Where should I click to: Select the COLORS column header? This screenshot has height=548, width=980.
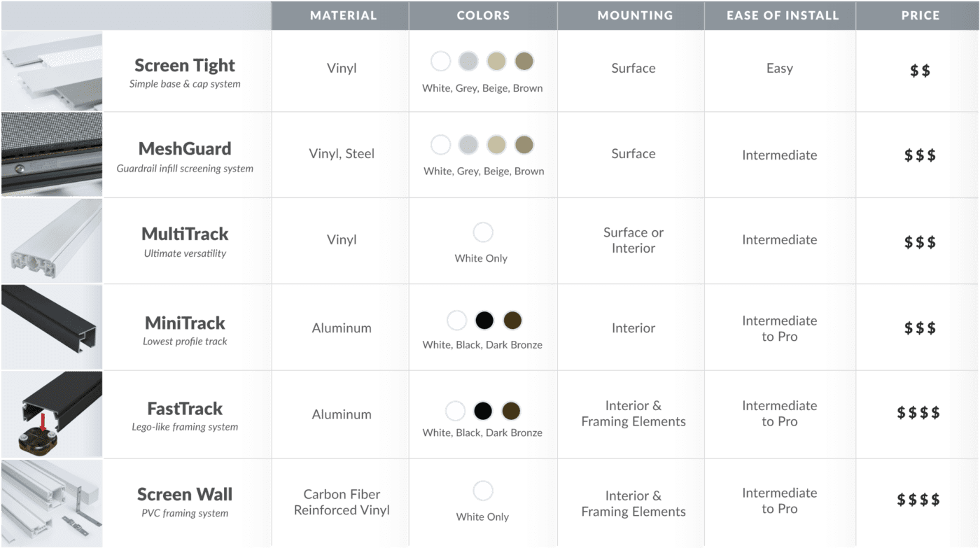tap(483, 15)
